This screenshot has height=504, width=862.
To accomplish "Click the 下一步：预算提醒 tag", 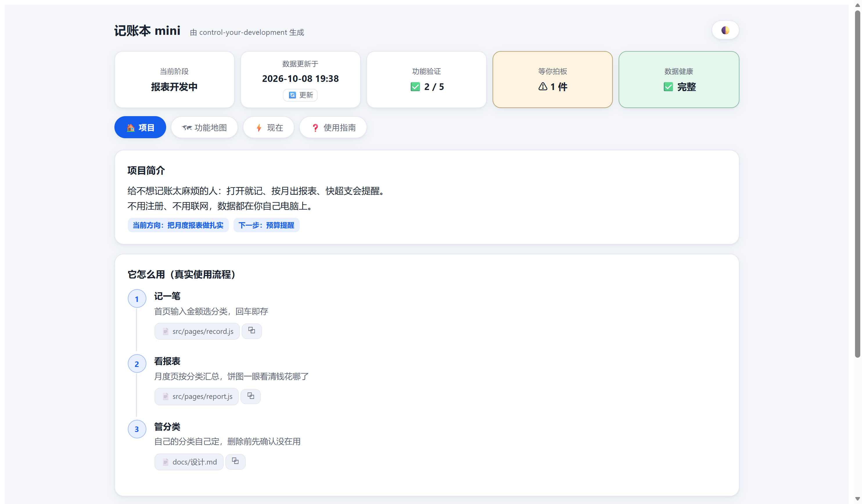I will point(266,225).
